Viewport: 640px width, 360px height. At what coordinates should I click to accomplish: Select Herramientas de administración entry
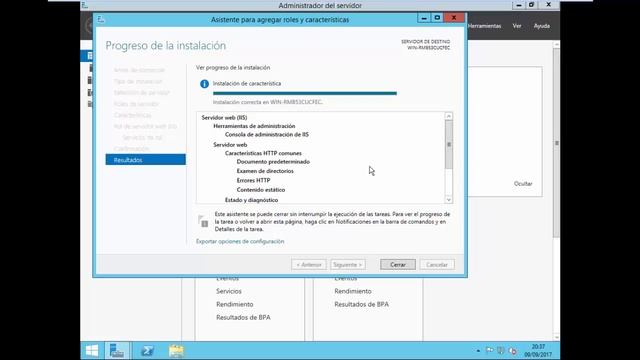pos(254,126)
